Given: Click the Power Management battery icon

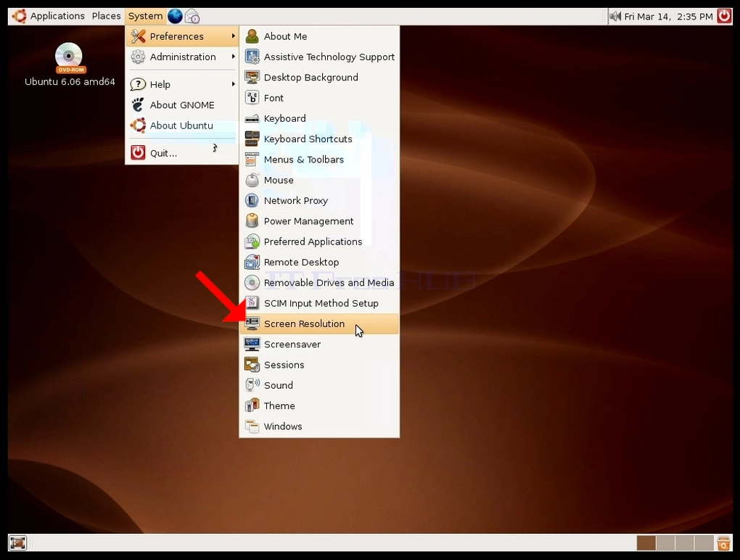Looking at the screenshot, I should pos(252,221).
